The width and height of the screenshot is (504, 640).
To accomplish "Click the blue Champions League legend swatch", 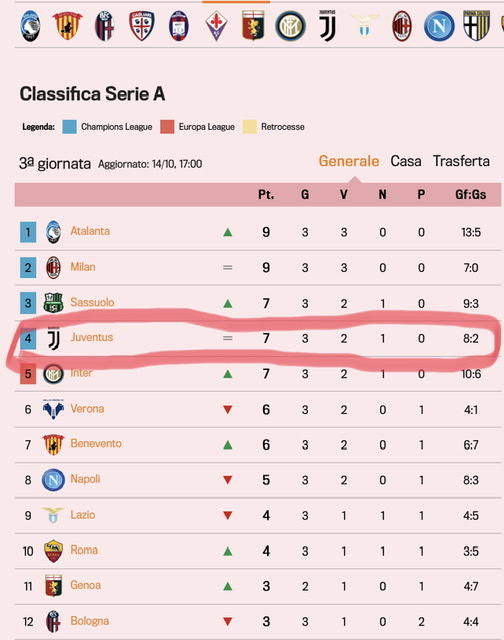I will point(69,127).
